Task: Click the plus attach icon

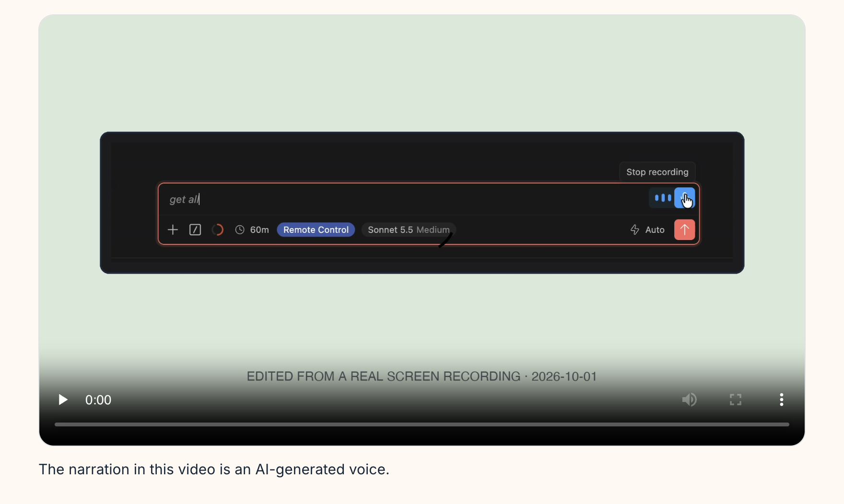Action: pos(173,230)
